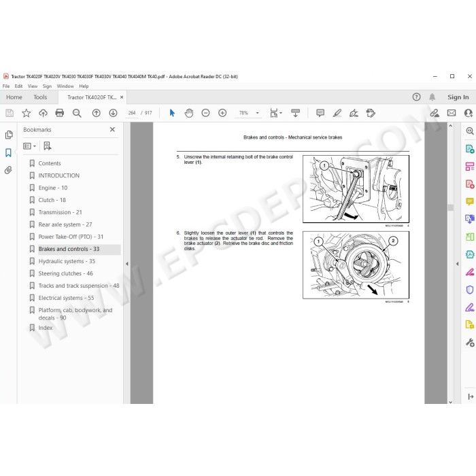The width and height of the screenshot is (476, 476).
Task: Open Hydraulic systems - 35 bookmark
Action: (67, 261)
